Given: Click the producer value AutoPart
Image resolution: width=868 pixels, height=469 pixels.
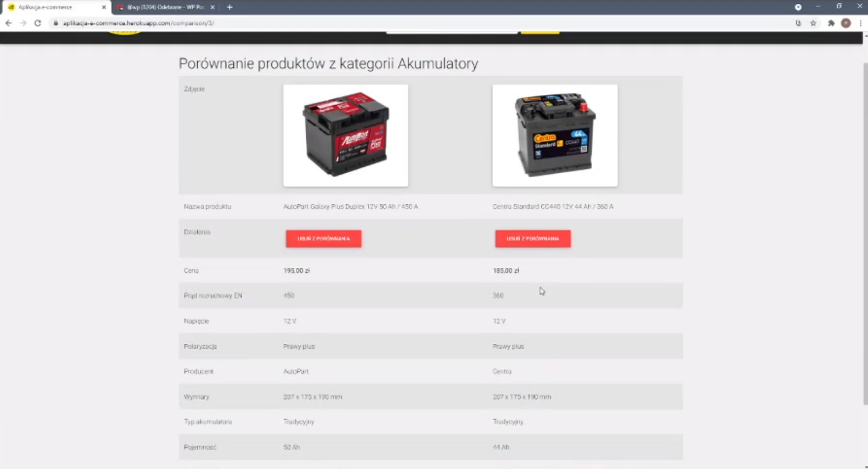Looking at the screenshot, I should pos(296,372).
